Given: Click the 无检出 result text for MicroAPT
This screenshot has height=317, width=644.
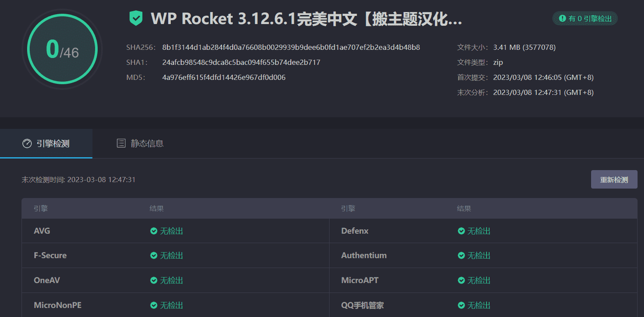Looking at the screenshot, I should [x=479, y=280].
